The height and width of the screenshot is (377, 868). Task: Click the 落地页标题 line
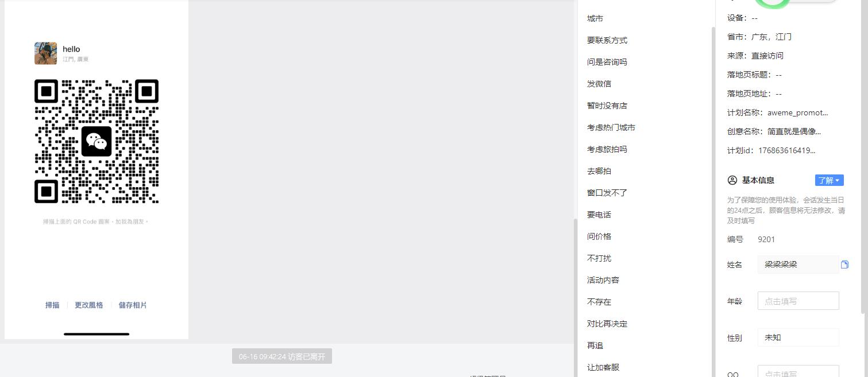pyautogui.click(x=754, y=75)
